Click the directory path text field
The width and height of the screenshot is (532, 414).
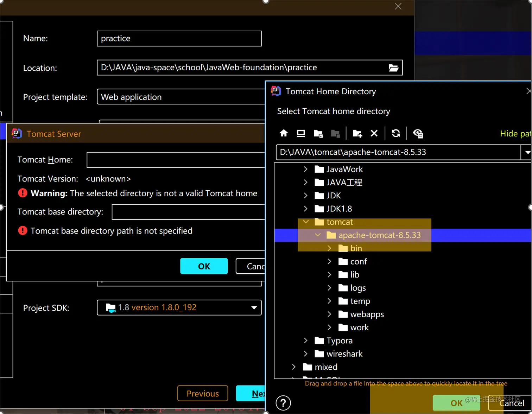pos(398,152)
